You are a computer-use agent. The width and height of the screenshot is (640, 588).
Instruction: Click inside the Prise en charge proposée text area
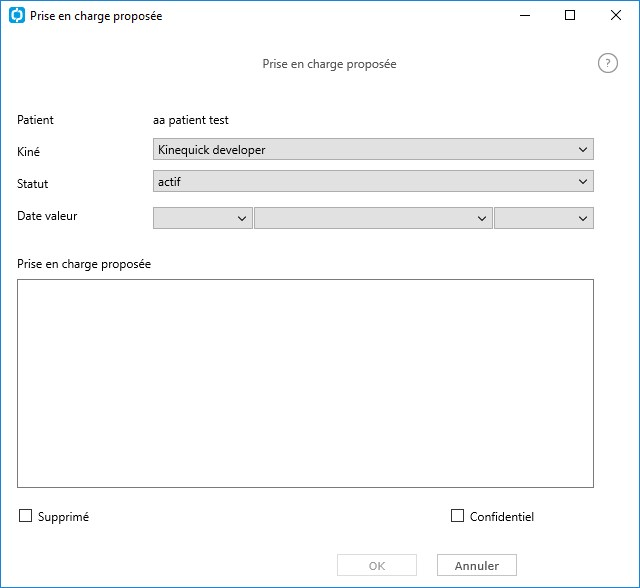[x=305, y=384]
